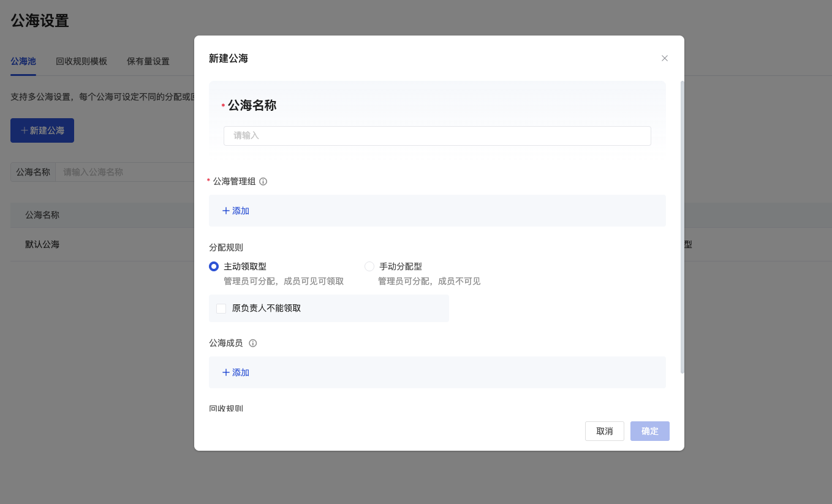This screenshot has height=504, width=832.
Task: Confirm with the 确定 button
Action: [x=650, y=431]
